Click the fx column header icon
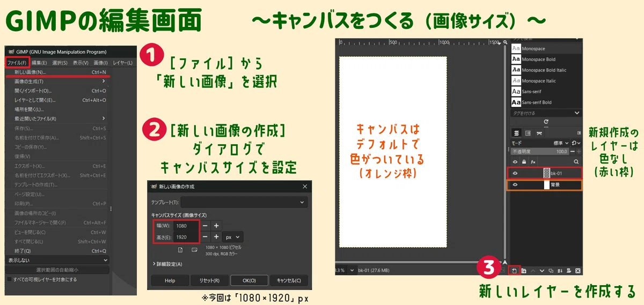The image size is (644, 305). (x=533, y=161)
